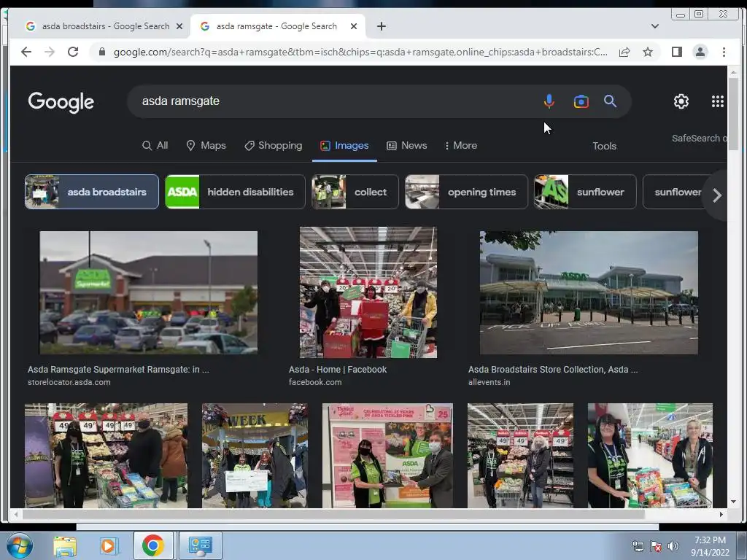Follow Asda Ramsgate Supermarket result title

point(118,369)
